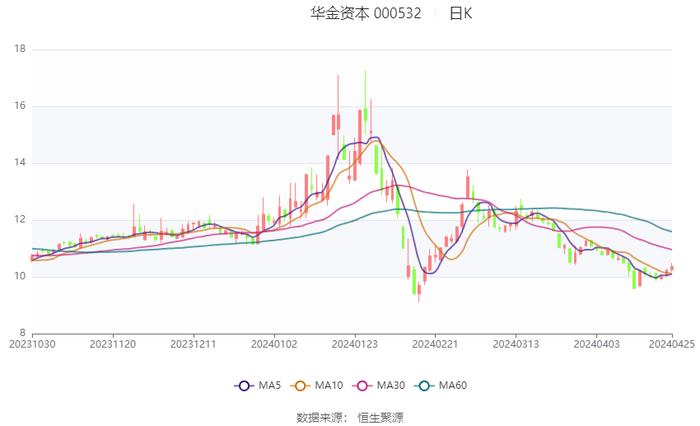
Task: Click the 数据来源 恒生聚源 source text
Action: pos(350,418)
